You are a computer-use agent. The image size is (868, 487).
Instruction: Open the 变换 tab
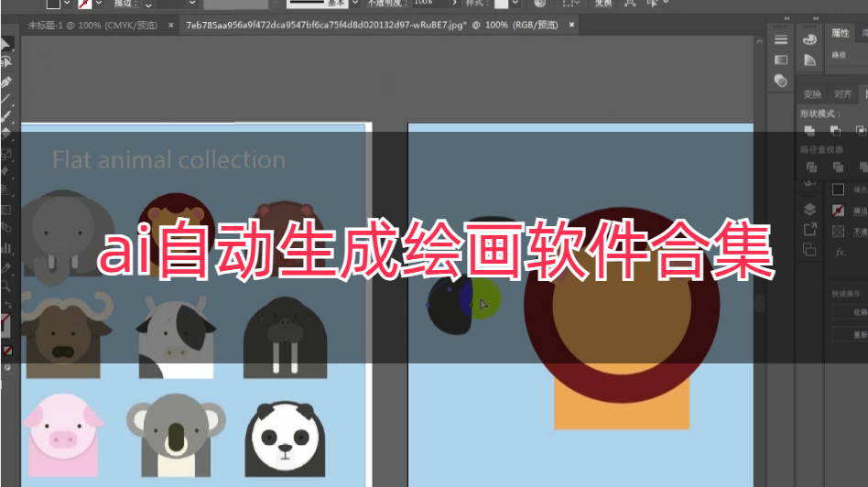[812, 94]
